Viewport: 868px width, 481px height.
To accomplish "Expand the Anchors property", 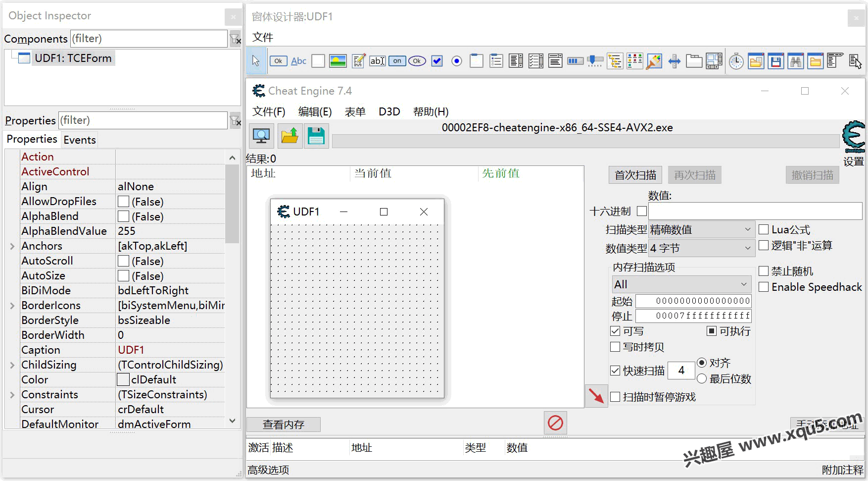I will 12,246.
